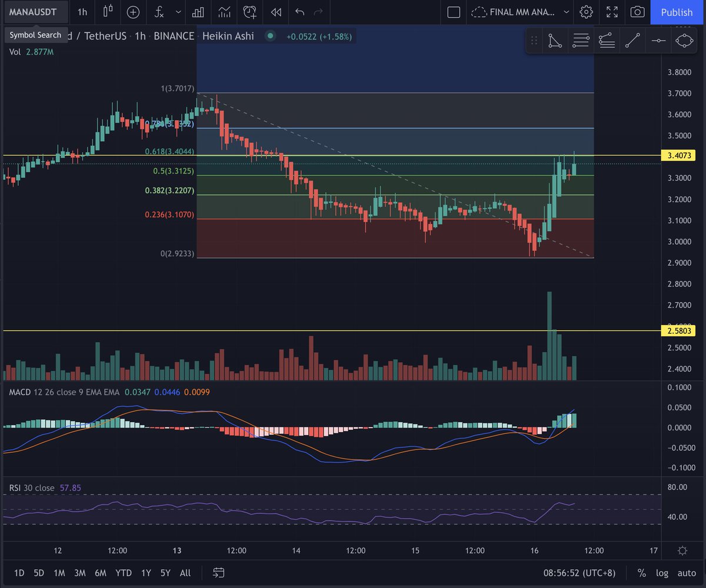Select the All time range
The height and width of the screenshot is (588, 706).
point(185,572)
